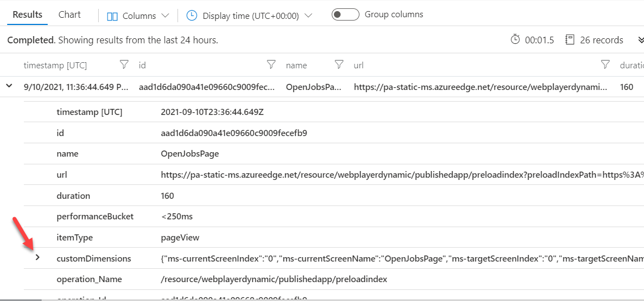Viewport: 644px width, 301px height.
Task: Expand the double-chevron next to 26 records
Action: click(640, 40)
